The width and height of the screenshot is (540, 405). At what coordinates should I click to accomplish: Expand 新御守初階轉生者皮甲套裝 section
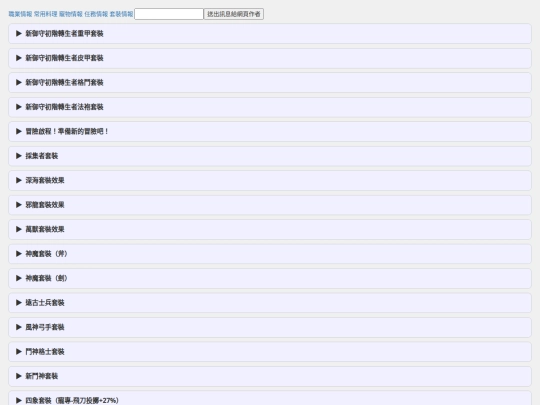pos(270,58)
